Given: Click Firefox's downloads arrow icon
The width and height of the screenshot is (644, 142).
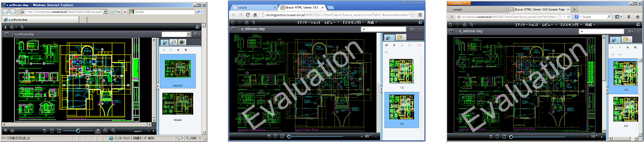Looking at the screenshot, I should [x=629, y=16].
